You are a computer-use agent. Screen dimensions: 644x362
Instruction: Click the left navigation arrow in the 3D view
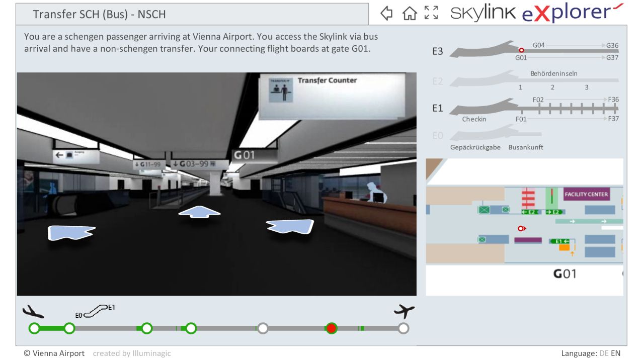click(71, 232)
